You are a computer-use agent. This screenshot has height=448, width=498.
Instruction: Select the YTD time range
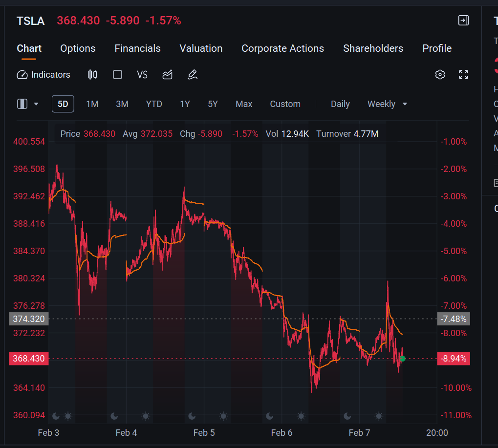pyautogui.click(x=154, y=104)
